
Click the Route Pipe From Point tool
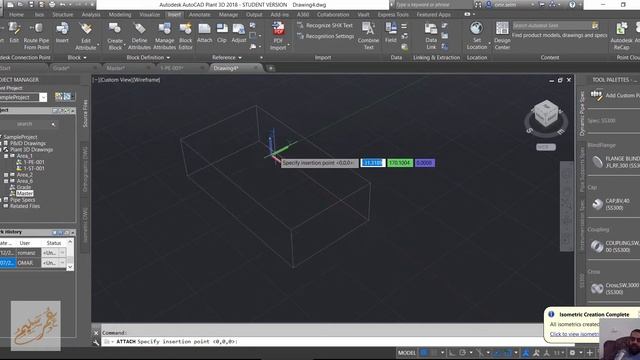click(36, 36)
